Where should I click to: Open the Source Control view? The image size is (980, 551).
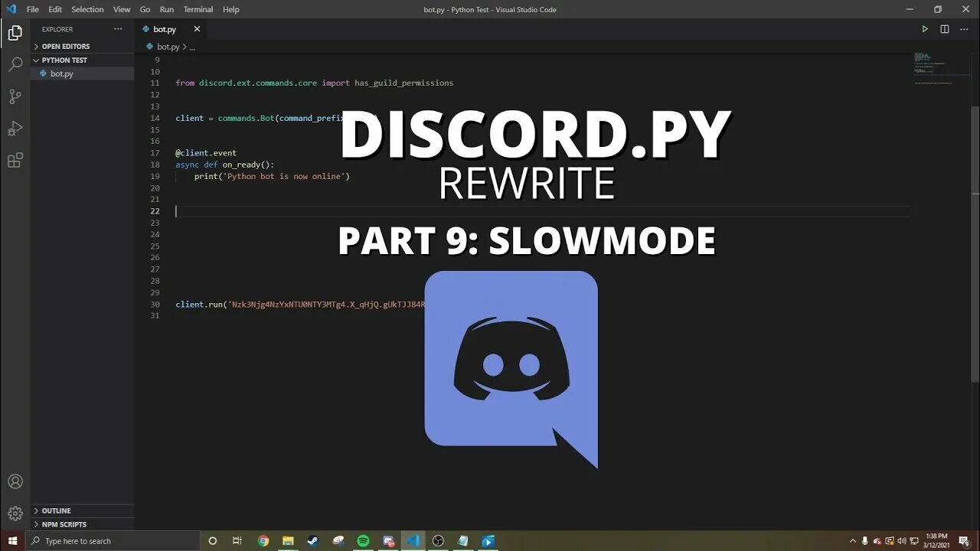[x=15, y=96]
